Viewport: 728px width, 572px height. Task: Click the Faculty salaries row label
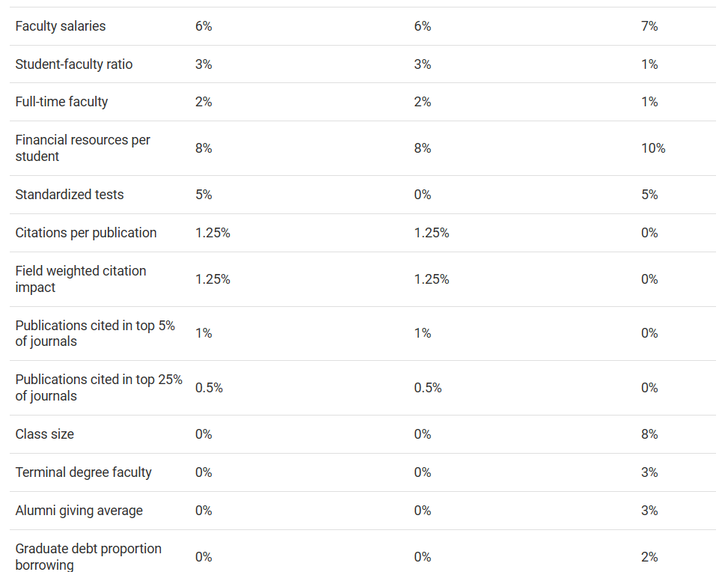pos(61,26)
